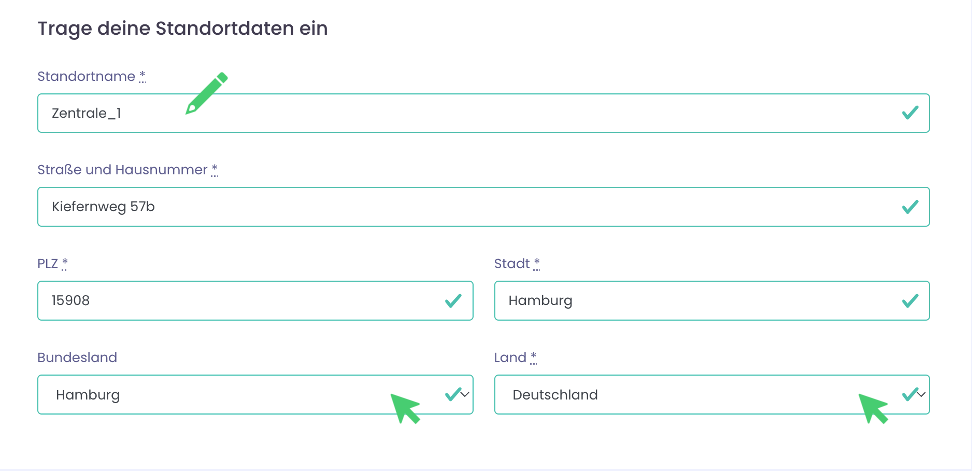Click the checkmark inside the Land select
Screen dimensions: 972x471
tap(909, 394)
